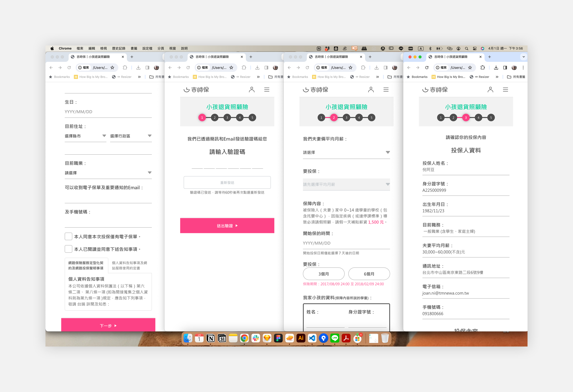The image size is (573, 392).
Task: Click the 下一步 button
Action: [x=108, y=325]
